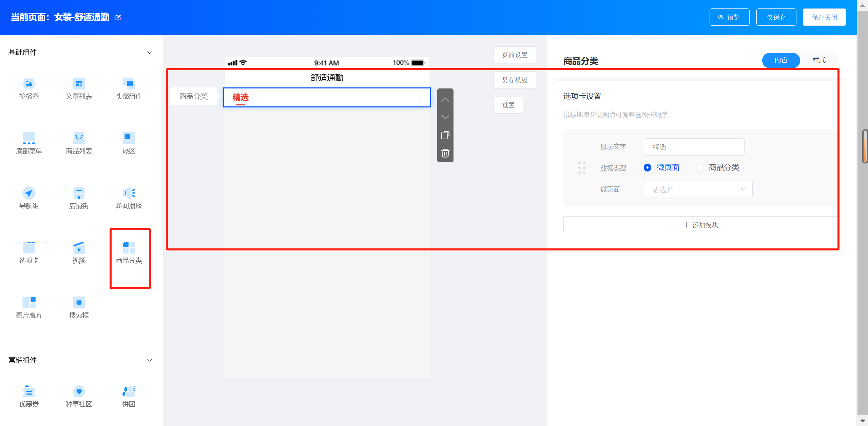Open the 微页面 请选择 dropdown
This screenshot has height=426, width=868.
[x=698, y=189]
